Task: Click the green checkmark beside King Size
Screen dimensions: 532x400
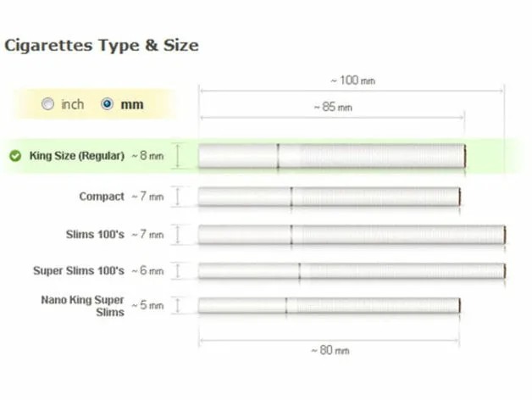Action: pyautogui.click(x=15, y=156)
